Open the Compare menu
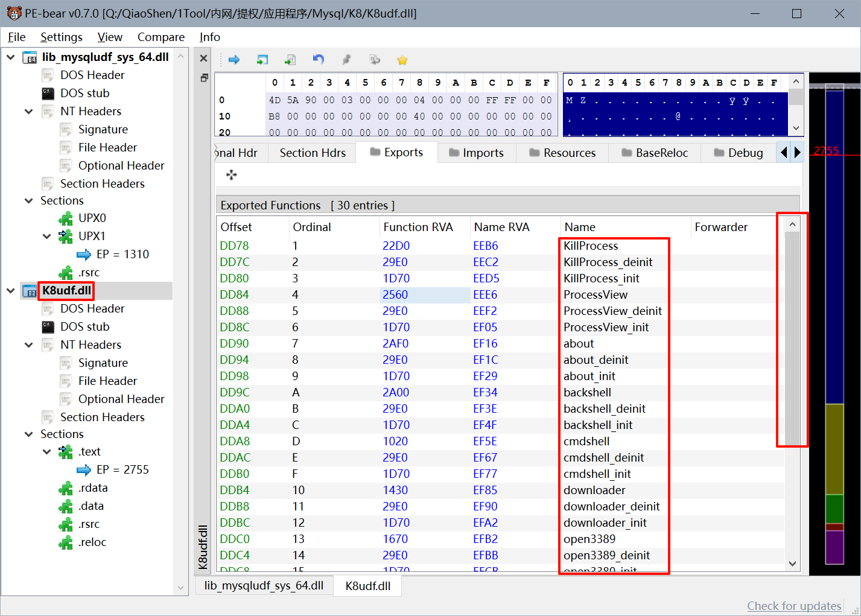861x616 pixels. [x=160, y=37]
